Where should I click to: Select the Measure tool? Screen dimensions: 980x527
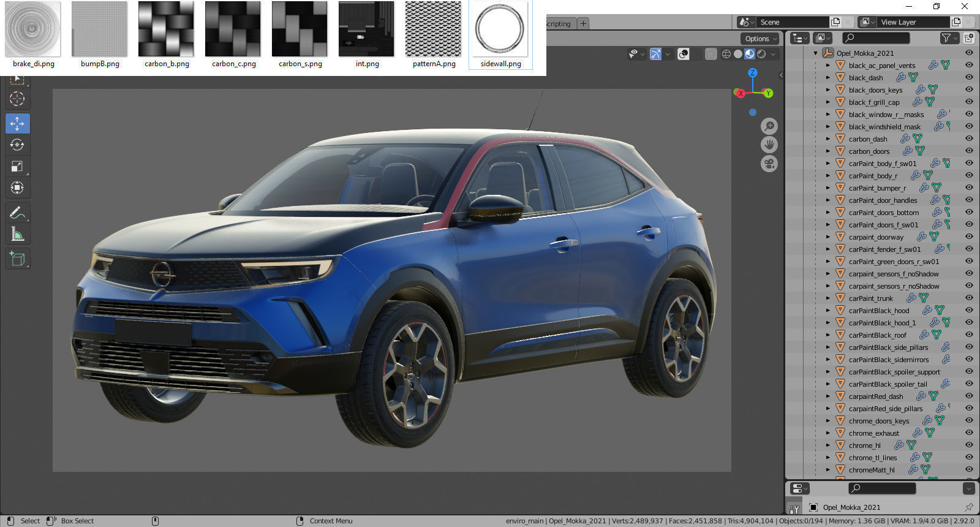point(17,234)
